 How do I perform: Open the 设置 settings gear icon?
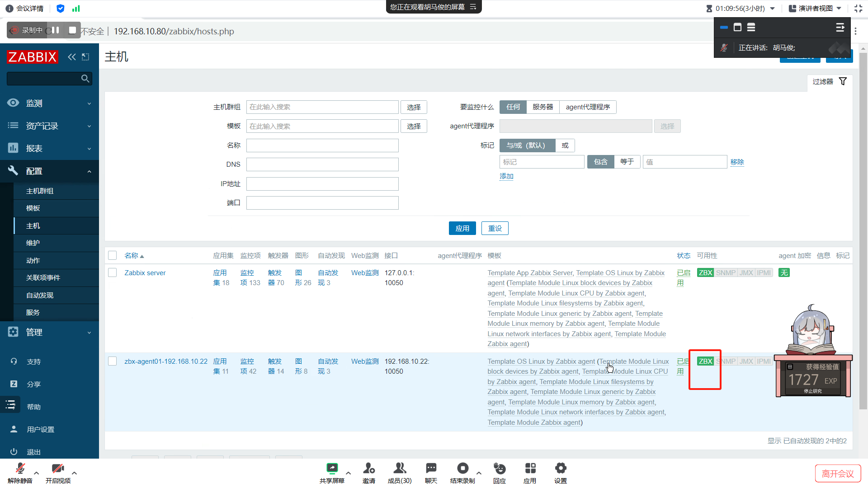coord(561,468)
